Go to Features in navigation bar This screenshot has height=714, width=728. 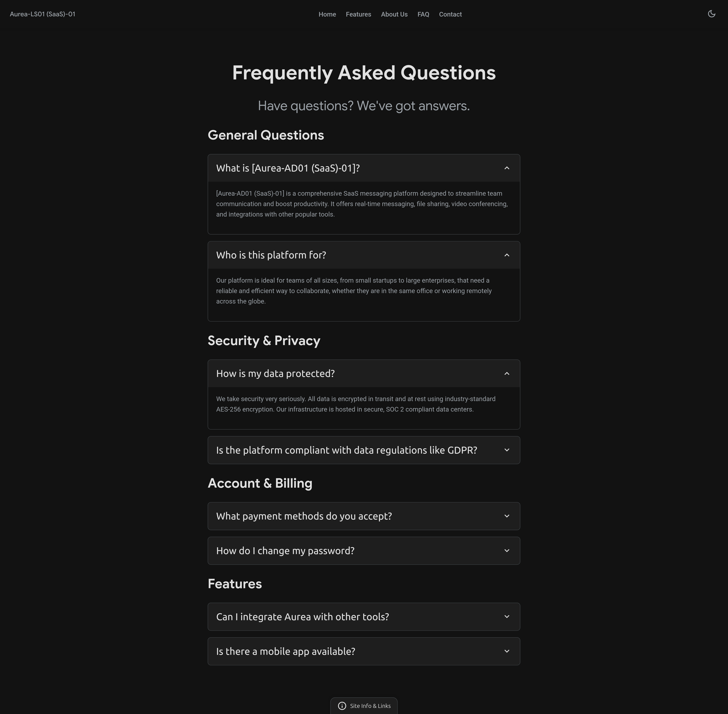[x=358, y=14]
